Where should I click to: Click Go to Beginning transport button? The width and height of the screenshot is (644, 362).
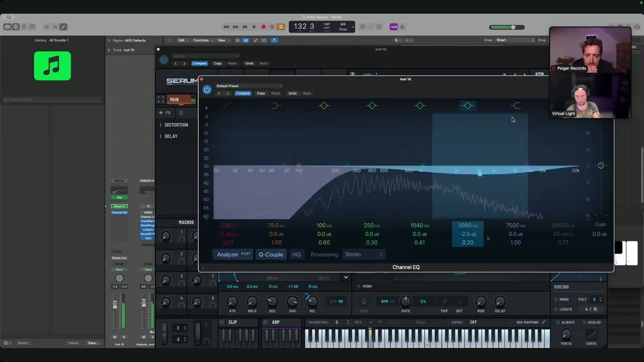coord(245,27)
